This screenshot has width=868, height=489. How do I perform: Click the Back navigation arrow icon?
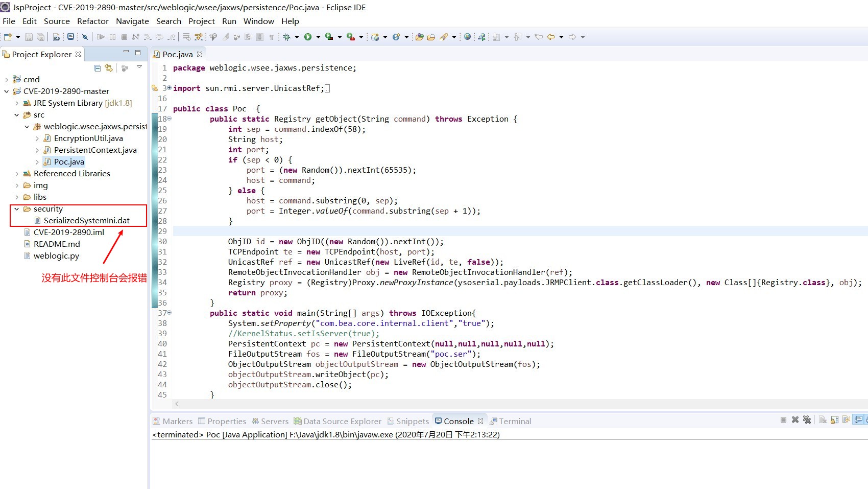click(x=551, y=37)
